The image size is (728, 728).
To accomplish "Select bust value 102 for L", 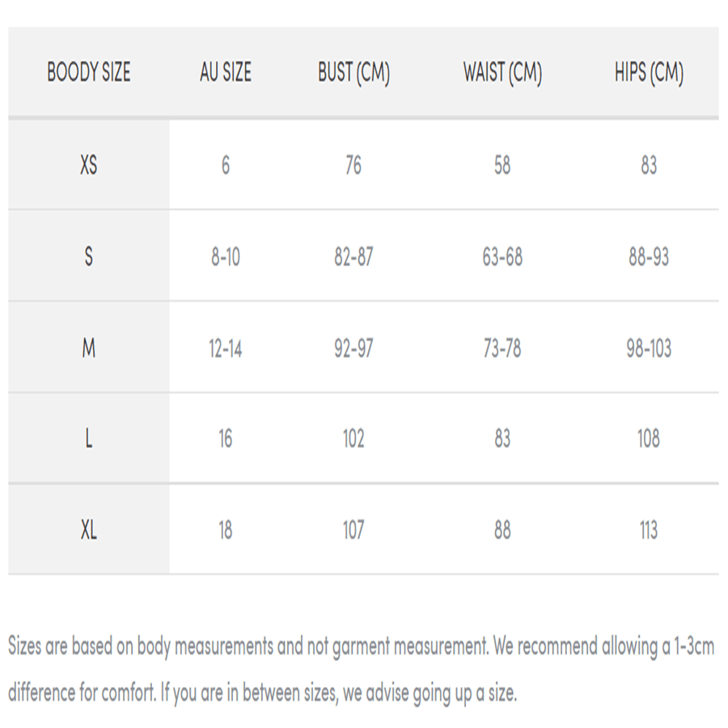I will click(x=353, y=438).
